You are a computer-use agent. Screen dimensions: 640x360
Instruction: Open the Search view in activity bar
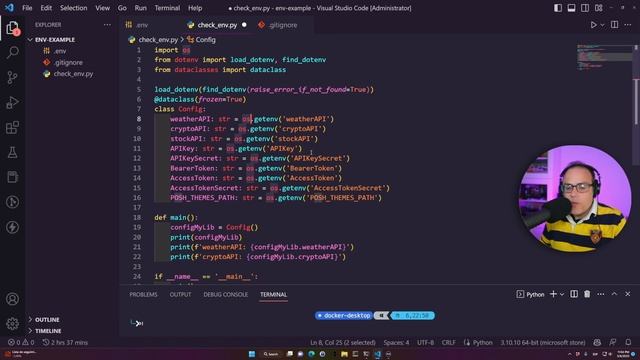12,53
